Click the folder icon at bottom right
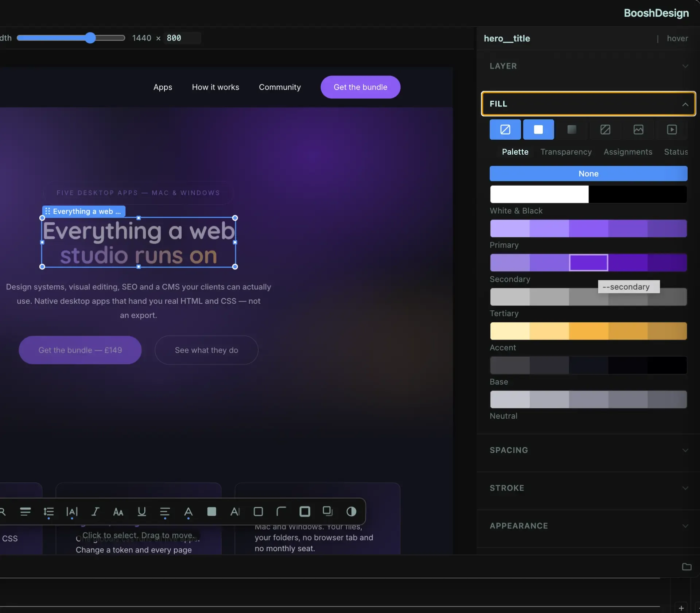The width and height of the screenshot is (700, 613). [687, 566]
